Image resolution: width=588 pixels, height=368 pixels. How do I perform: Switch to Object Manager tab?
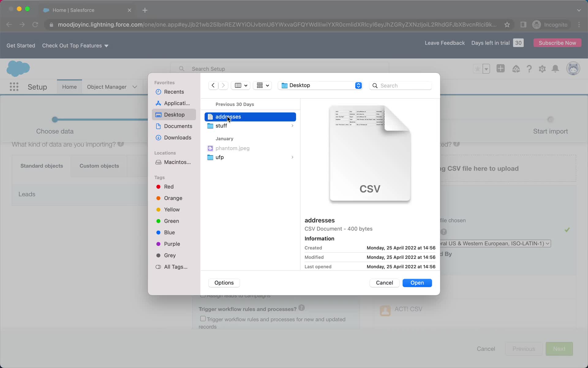(107, 87)
